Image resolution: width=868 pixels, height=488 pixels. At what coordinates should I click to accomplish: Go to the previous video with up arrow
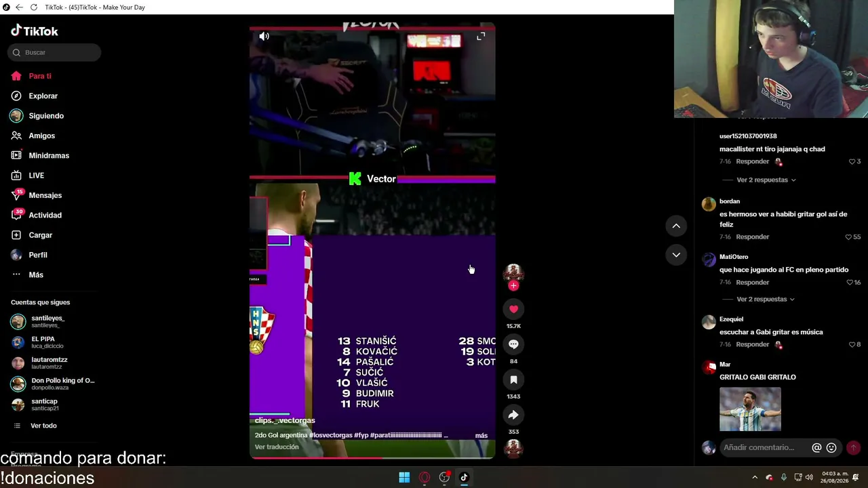tap(676, 226)
